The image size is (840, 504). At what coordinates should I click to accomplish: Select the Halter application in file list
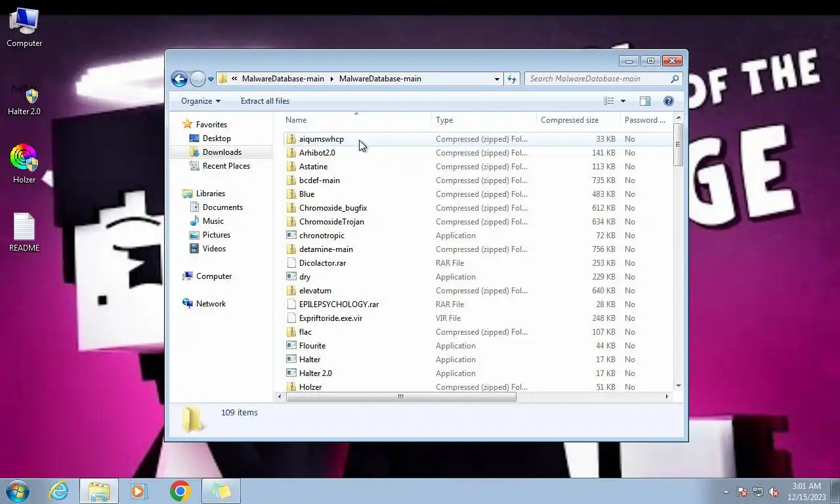coord(310,360)
